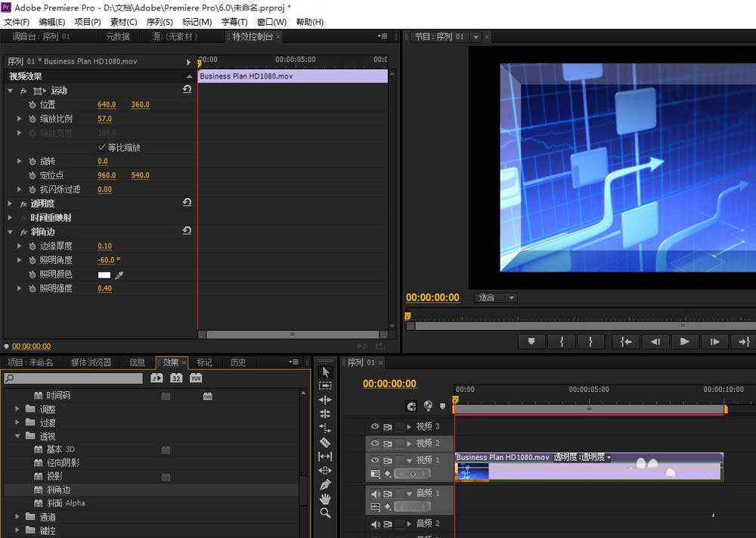Click the program monitor zoom scroll bar
This screenshot has width=756, height=538.
[x=586, y=325]
